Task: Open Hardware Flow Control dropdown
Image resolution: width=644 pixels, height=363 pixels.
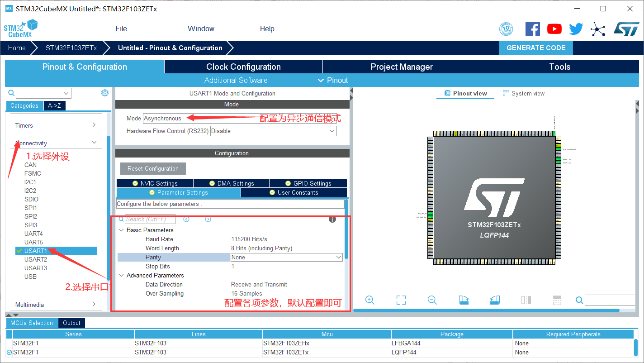Action: coord(274,131)
